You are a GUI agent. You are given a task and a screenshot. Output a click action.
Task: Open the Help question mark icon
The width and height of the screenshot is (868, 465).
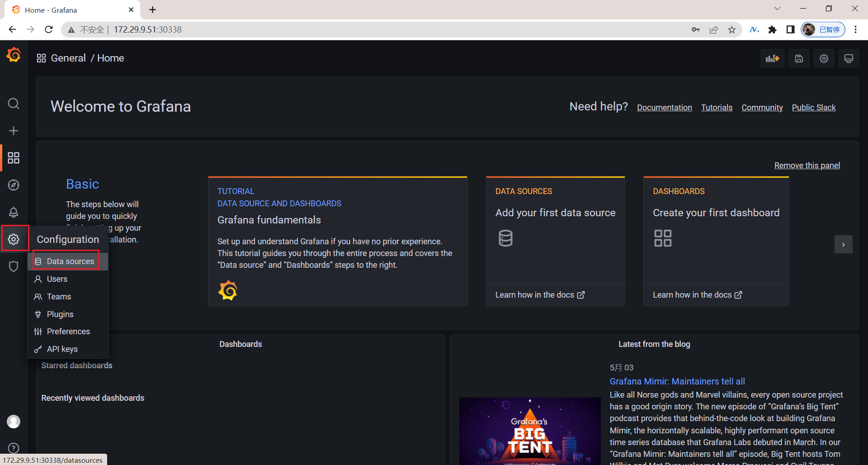coord(14,448)
